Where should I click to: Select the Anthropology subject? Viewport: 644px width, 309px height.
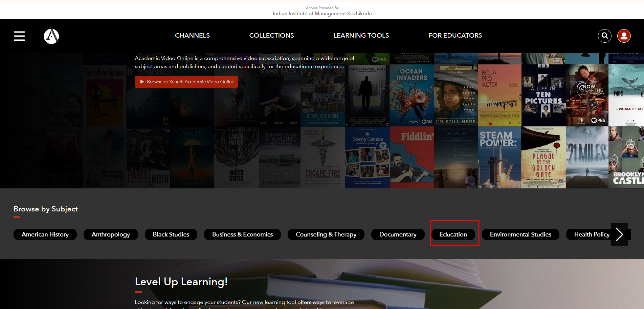coord(111,234)
